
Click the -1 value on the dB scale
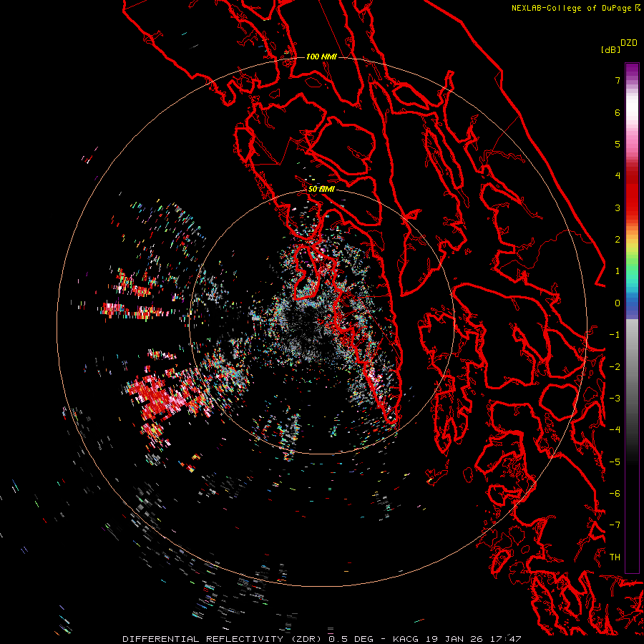[615, 335]
